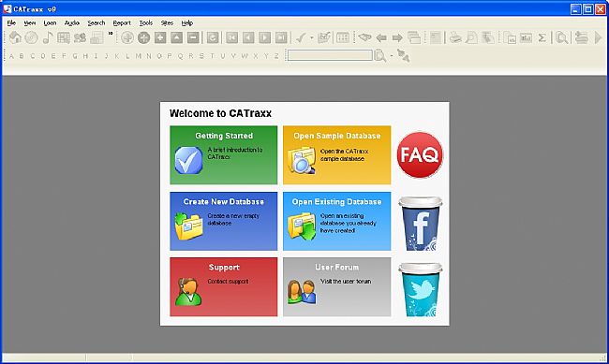The image size is (609, 364).
Task: Open the Report menu
Action: [122, 22]
